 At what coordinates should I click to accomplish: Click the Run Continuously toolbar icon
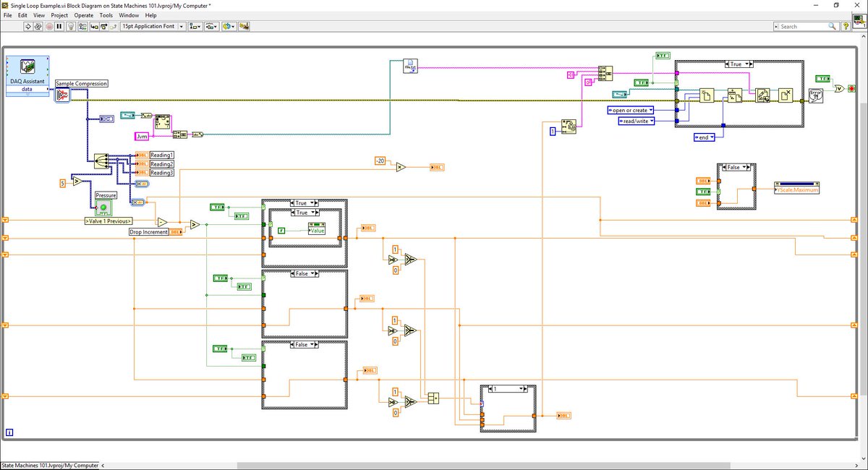click(38, 26)
